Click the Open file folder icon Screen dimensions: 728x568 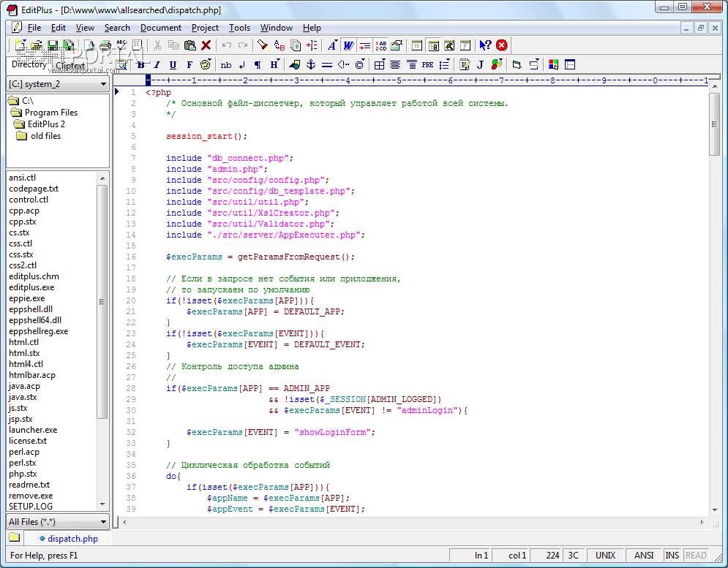pos(36,45)
